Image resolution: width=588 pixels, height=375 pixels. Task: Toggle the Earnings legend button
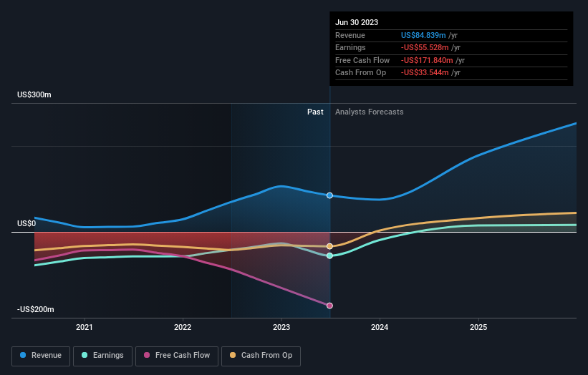(x=102, y=356)
